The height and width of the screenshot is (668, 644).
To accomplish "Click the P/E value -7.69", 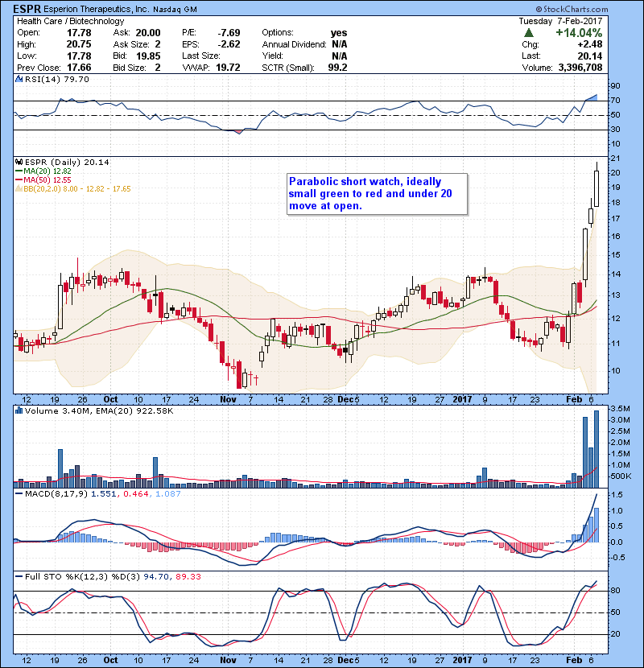I will pyautogui.click(x=229, y=33).
